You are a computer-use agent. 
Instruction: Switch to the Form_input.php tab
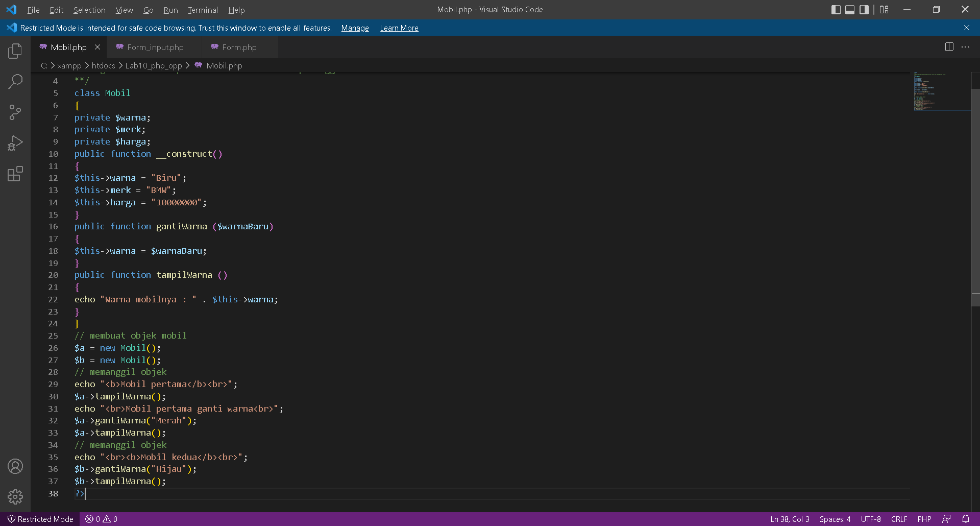[155, 47]
